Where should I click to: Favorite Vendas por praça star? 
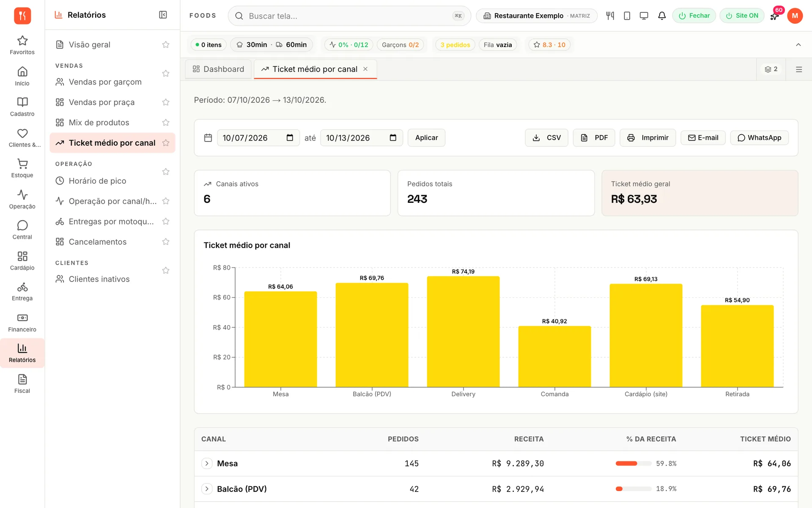point(166,102)
